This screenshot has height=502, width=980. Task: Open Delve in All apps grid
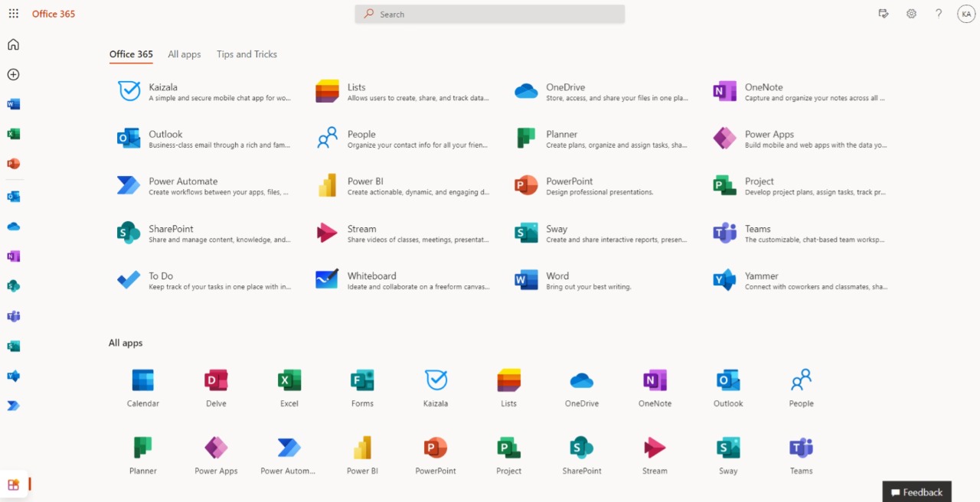click(216, 388)
